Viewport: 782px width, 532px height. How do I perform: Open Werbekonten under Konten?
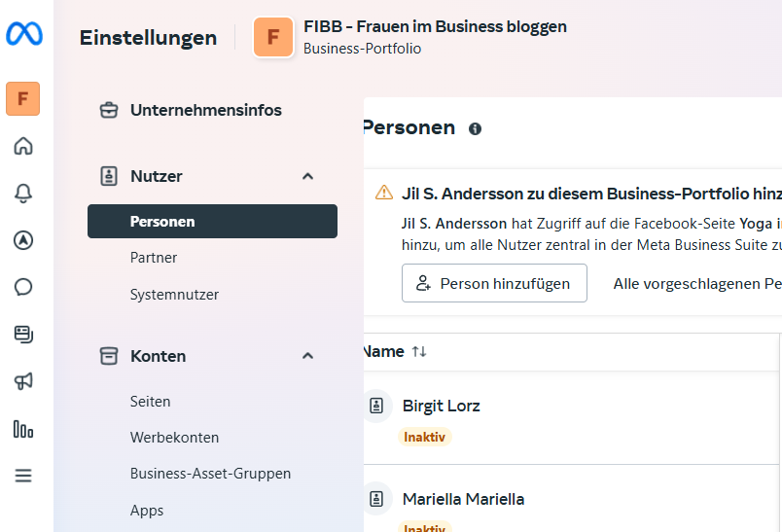(174, 438)
